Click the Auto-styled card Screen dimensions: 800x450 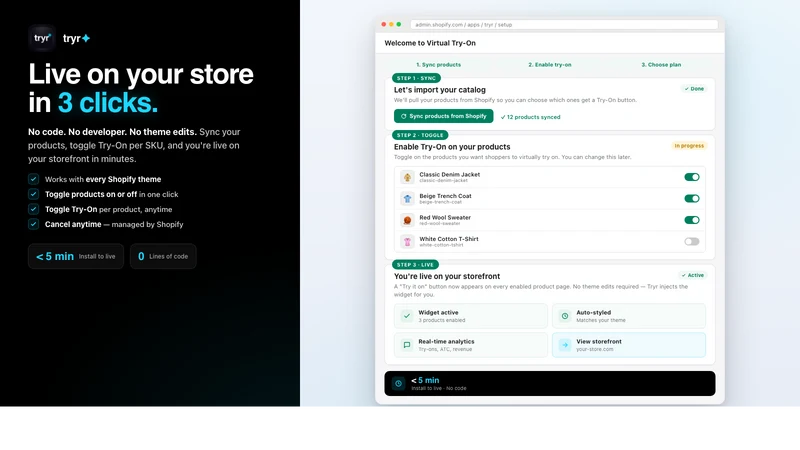point(629,316)
